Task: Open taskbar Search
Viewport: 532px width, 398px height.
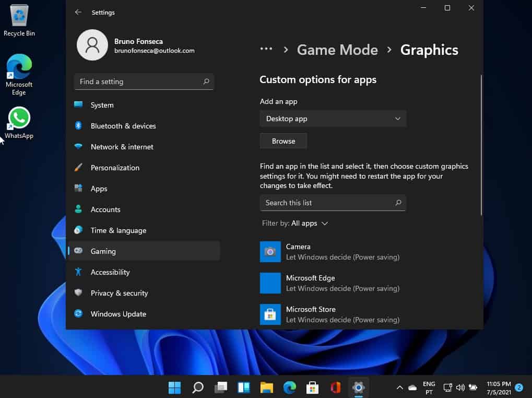Action: tap(198, 387)
